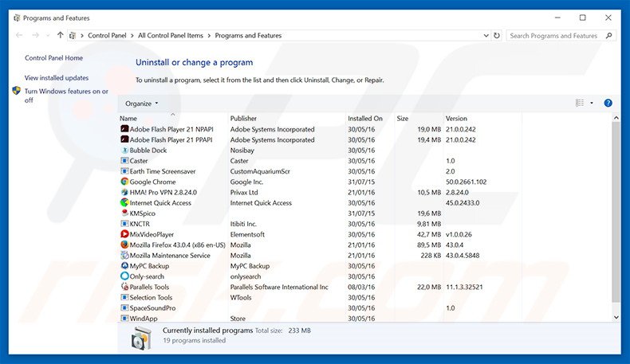This screenshot has width=630, height=364.
Task: Click the Internet Quick Access icon
Action: (x=124, y=202)
